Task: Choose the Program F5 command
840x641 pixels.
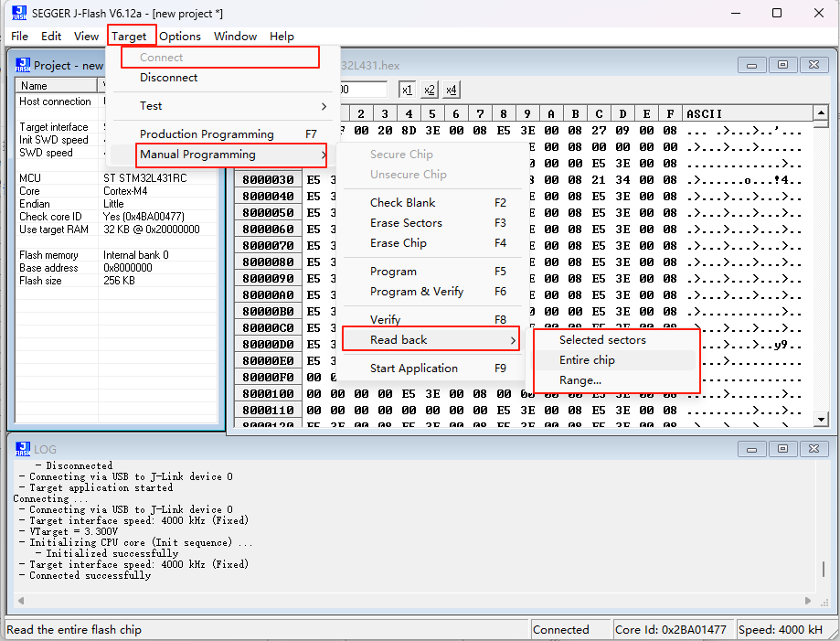Action: tap(431, 272)
